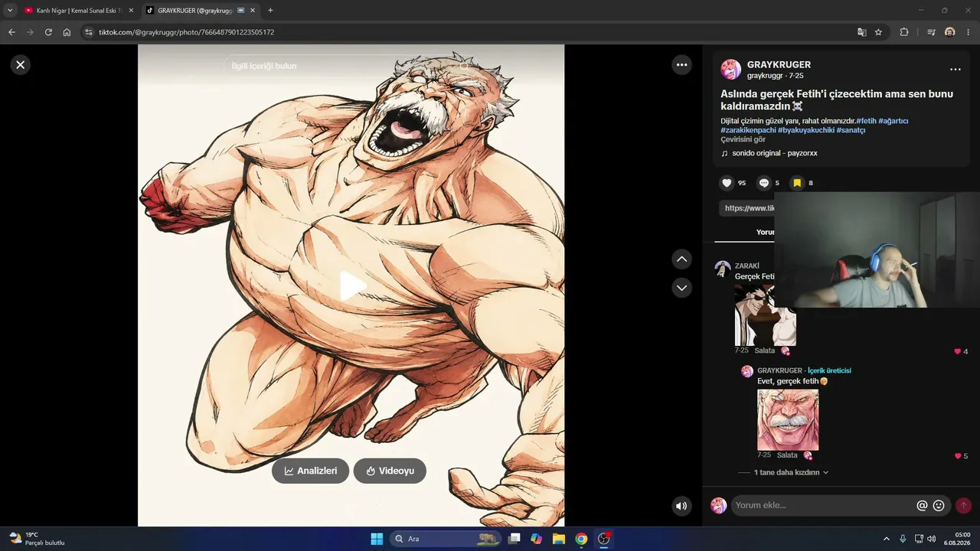Like GRAYKRUGER's reply with 5 likes

tap(958, 456)
